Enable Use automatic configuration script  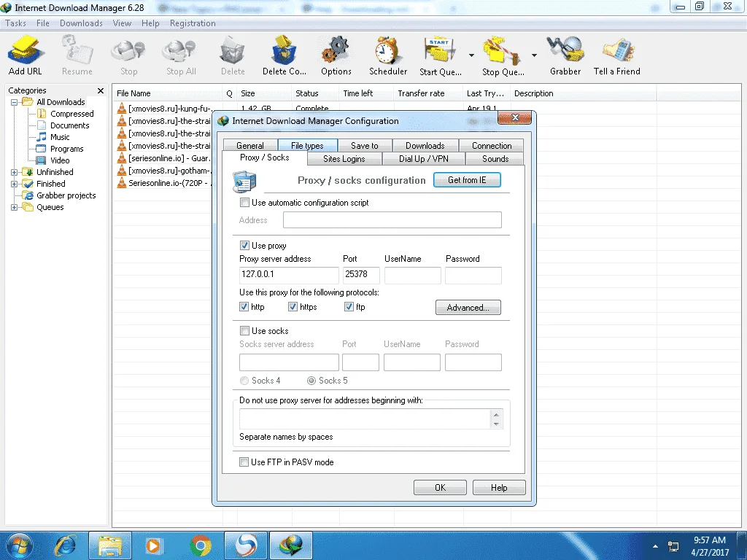244,203
